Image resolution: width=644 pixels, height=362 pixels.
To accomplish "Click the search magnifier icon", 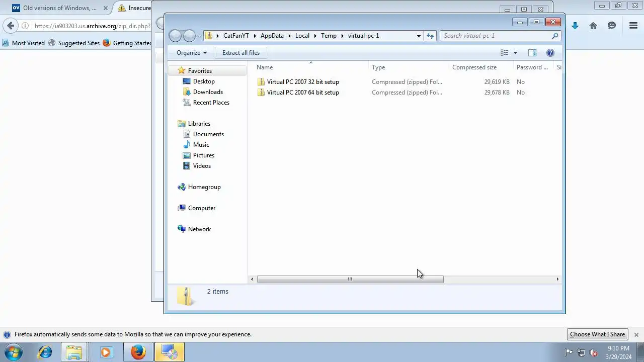I will [555, 36].
